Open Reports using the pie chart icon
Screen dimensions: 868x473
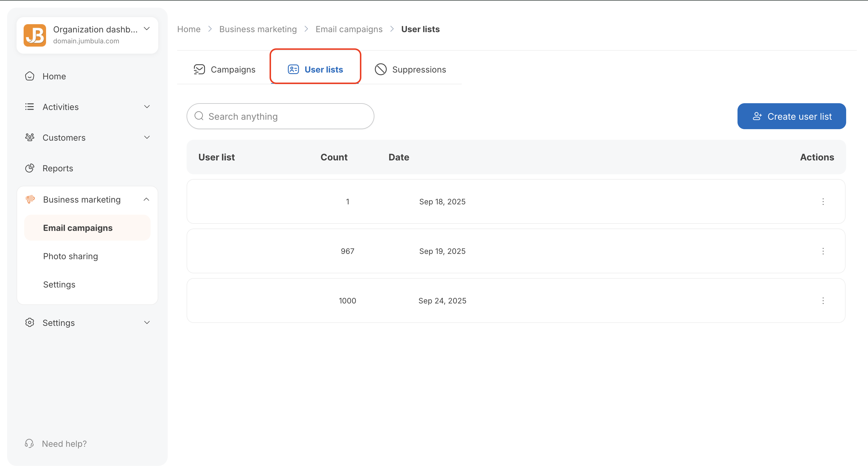(30, 168)
